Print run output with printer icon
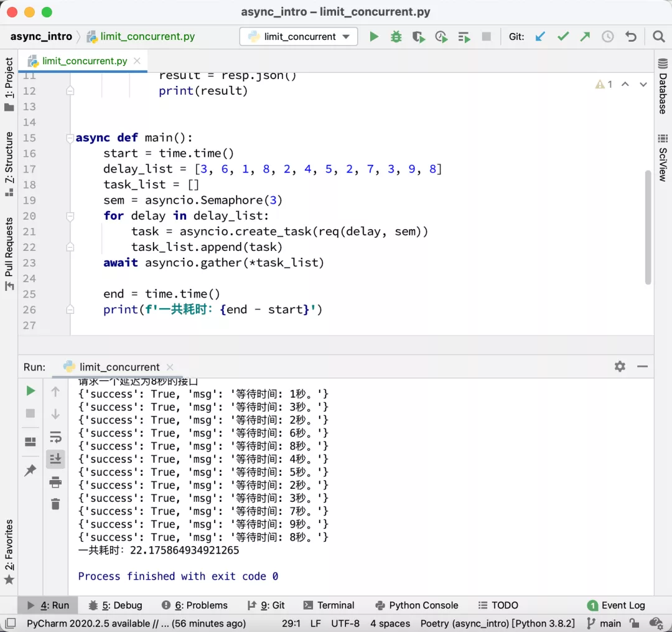 click(55, 482)
